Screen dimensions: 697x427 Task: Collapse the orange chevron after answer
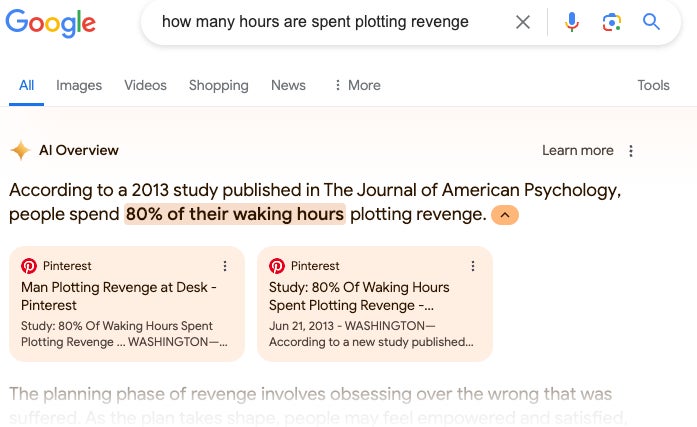click(505, 215)
